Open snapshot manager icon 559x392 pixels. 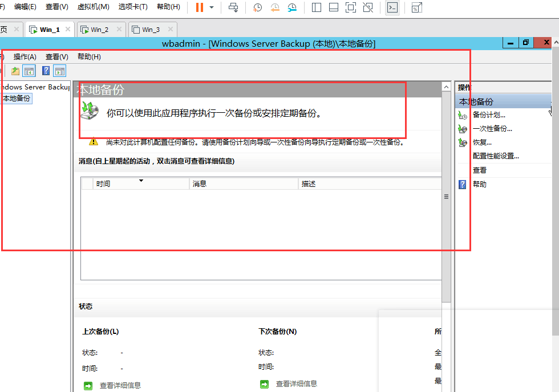point(292,7)
